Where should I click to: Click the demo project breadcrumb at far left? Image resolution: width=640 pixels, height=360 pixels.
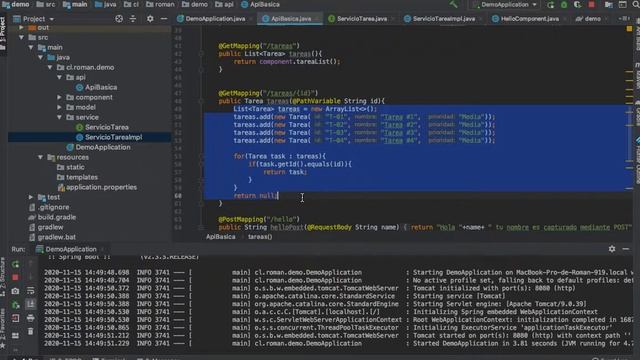(16, 4)
